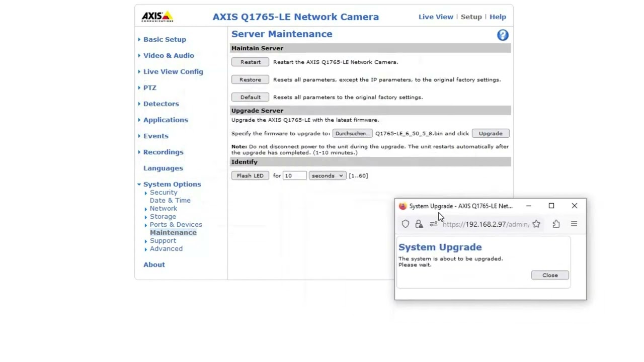This screenshot has height=362, width=644.
Task: Click the Restore button
Action: pos(250,79)
